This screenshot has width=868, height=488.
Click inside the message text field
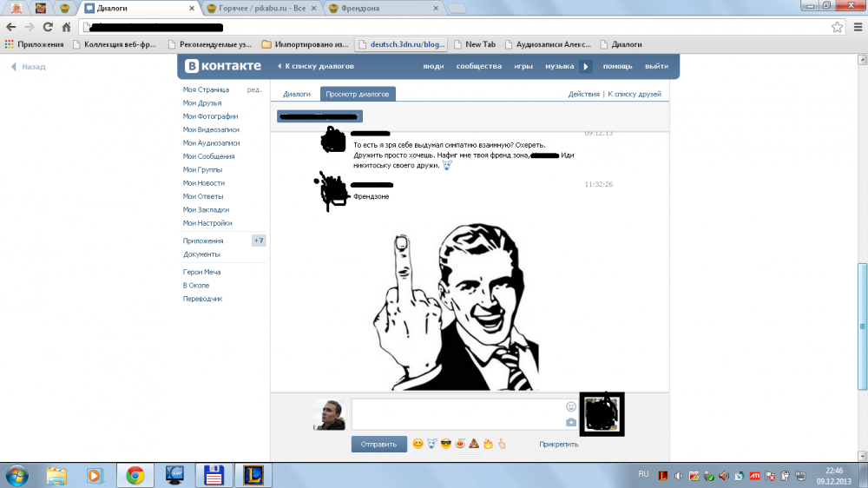click(456, 414)
